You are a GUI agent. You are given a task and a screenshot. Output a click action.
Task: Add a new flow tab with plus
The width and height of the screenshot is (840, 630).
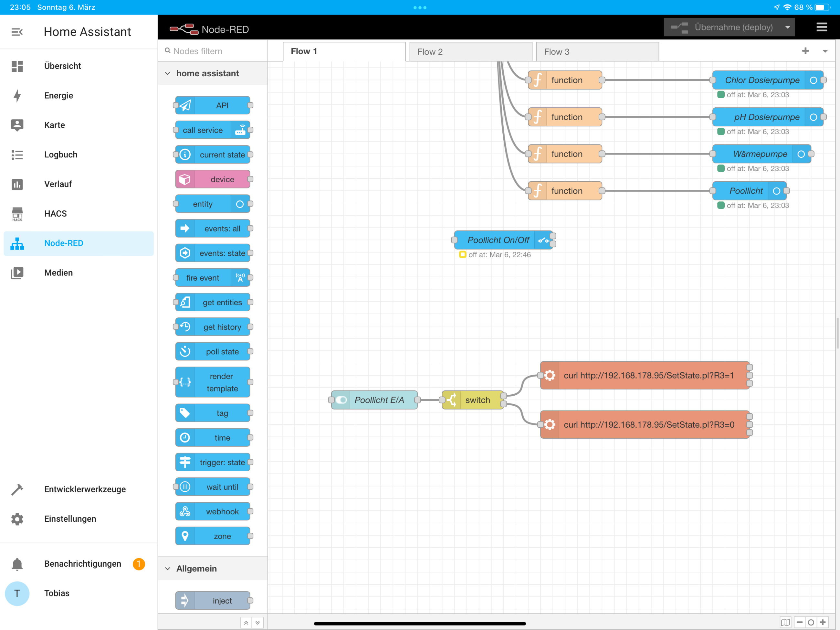(x=805, y=51)
